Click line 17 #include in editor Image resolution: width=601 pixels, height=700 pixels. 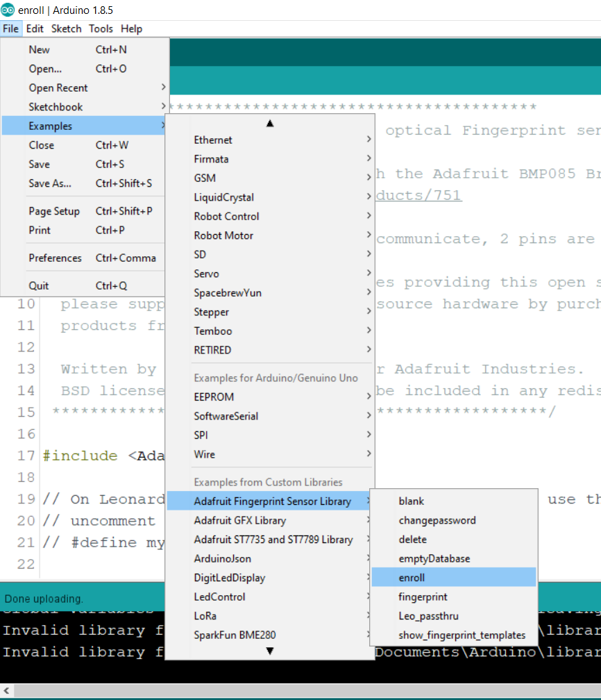tap(103, 456)
